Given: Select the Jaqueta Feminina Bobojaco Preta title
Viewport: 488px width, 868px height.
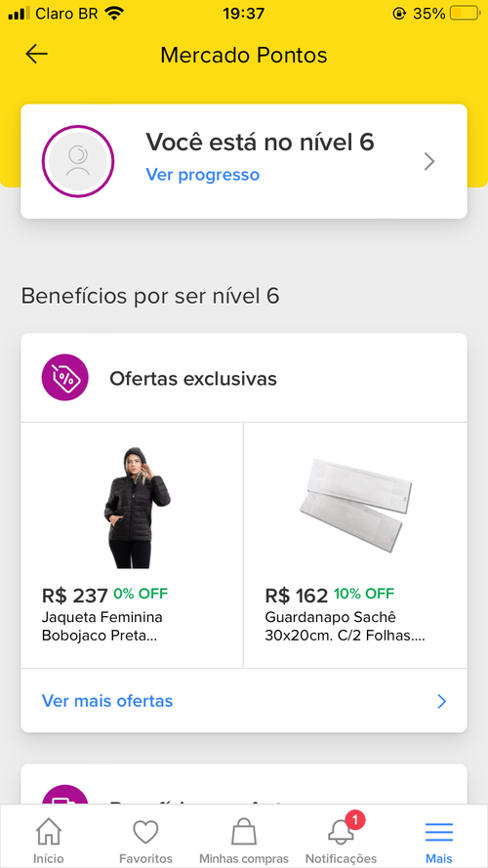Looking at the screenshot, I should coord(102,626).
